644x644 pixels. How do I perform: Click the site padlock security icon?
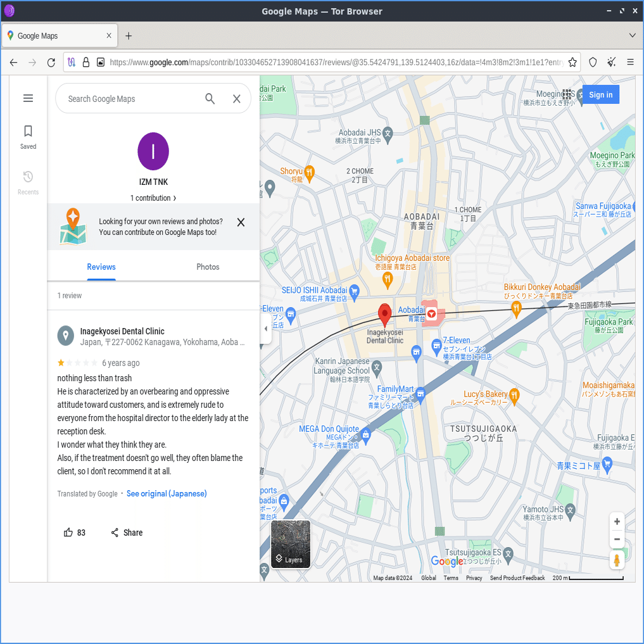pyautogui.click(x=86, y=63)
